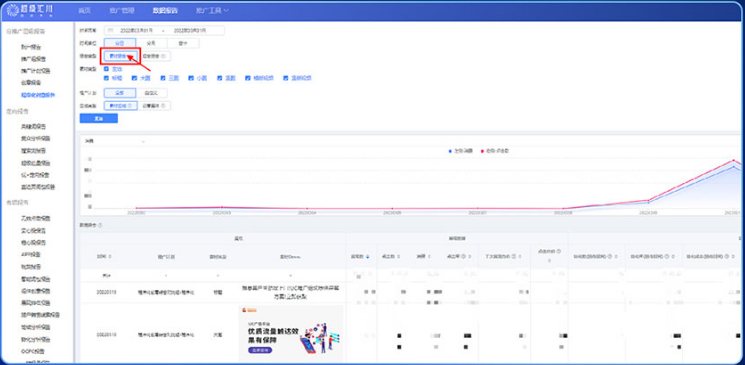Click the red legend dot in the chart
The image size is (745, 365).
pos(481,151)
